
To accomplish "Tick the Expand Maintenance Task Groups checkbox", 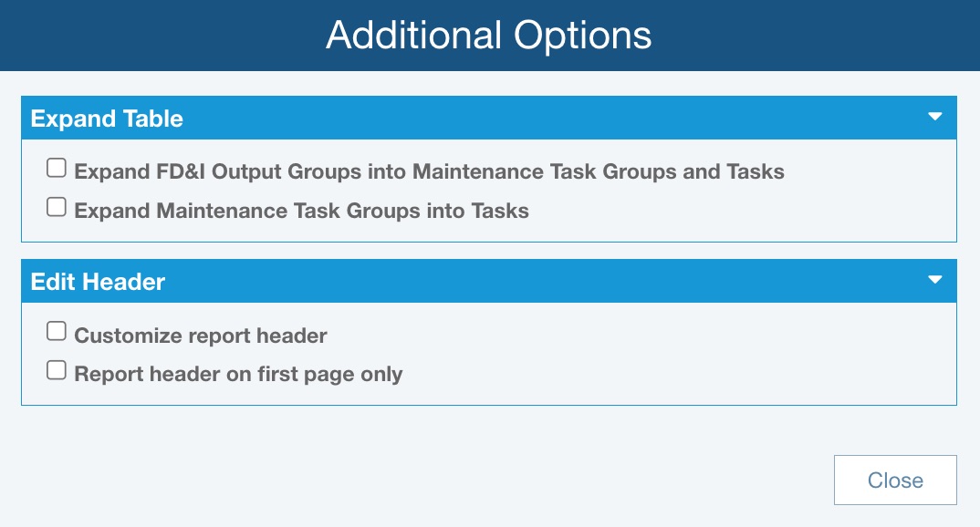I will pyautogui.click(x=57, y=208).
